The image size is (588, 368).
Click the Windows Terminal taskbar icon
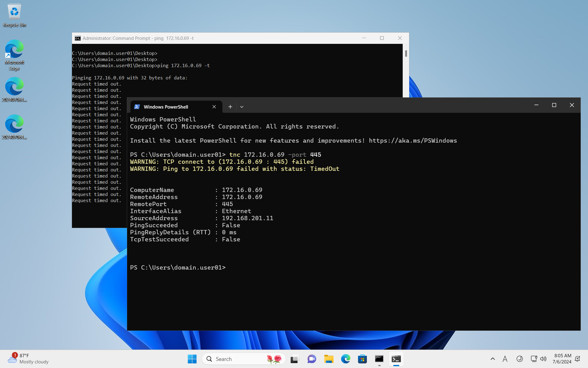396,359
